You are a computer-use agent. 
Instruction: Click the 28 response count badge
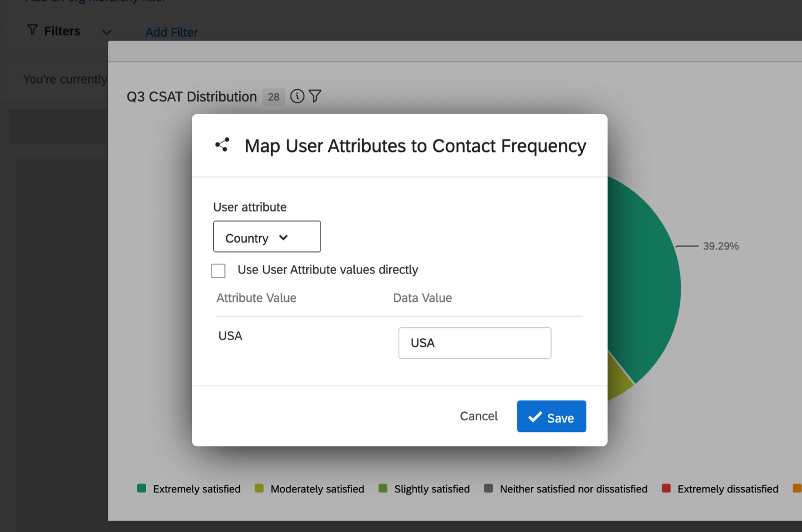coord(273,96)
